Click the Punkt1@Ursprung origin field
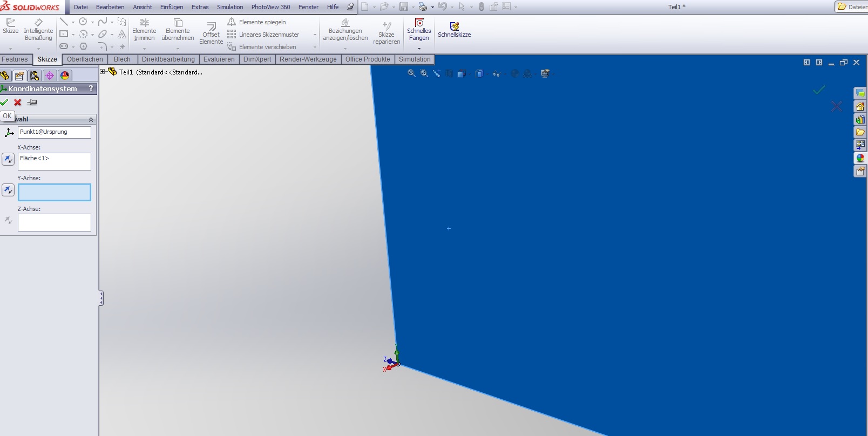 (55, 132)
